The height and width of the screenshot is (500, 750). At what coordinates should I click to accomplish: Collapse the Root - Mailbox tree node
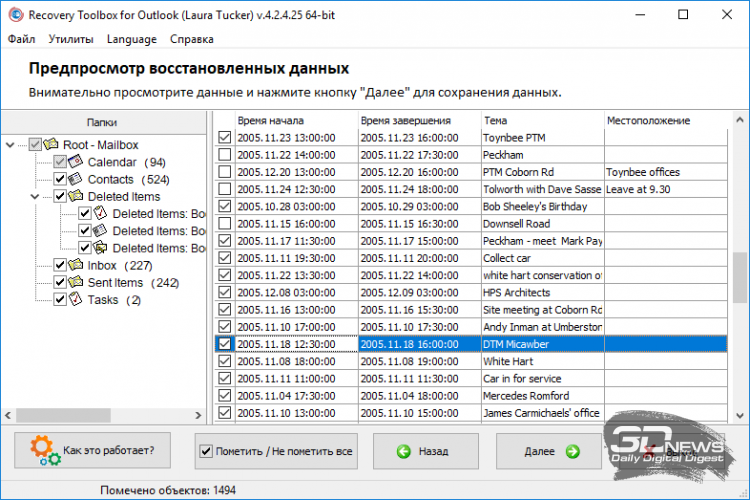(10, 144)
